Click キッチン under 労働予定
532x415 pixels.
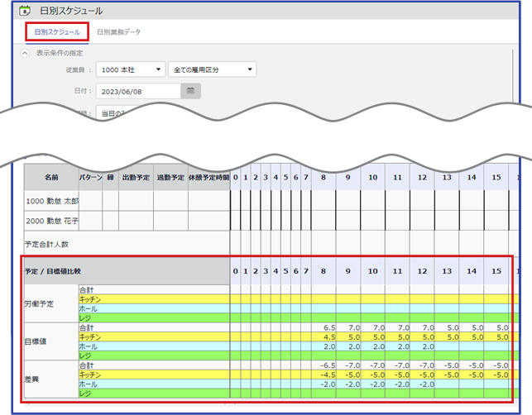(155, 299)
